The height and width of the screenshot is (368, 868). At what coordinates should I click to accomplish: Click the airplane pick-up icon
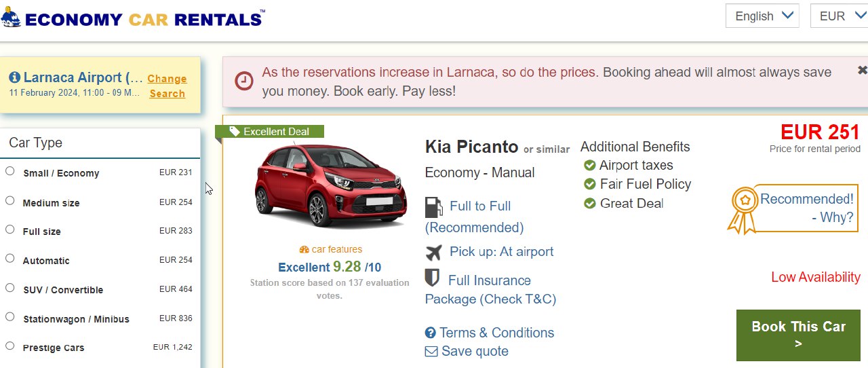pos(434,252)
